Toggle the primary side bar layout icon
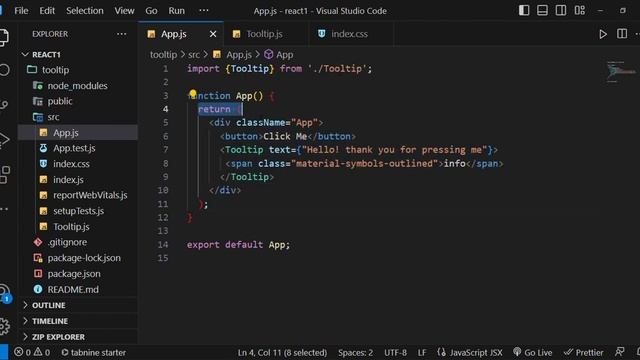 tap(524, 11)
